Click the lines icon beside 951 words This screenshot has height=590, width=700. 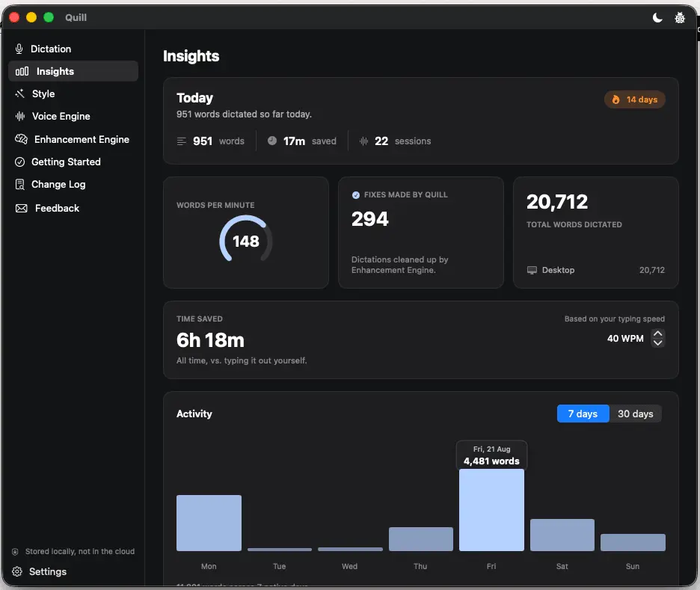pyautogui.click(x=181, y=141)
